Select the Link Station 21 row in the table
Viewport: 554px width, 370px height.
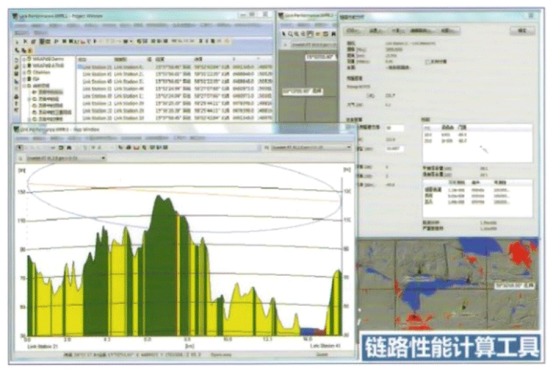click(175, 67)
